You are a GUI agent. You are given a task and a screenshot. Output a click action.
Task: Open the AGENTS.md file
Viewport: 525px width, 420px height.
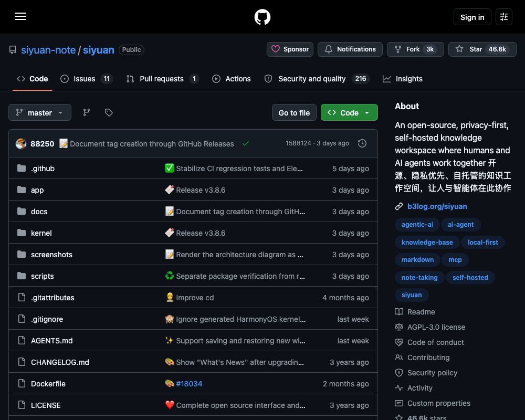[51, 341]
